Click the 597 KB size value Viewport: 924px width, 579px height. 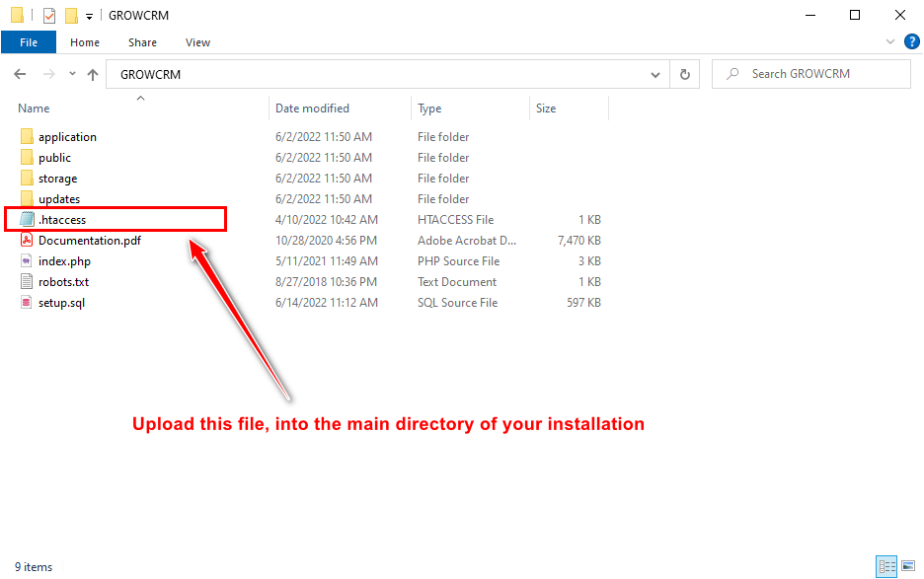[584, 303]
